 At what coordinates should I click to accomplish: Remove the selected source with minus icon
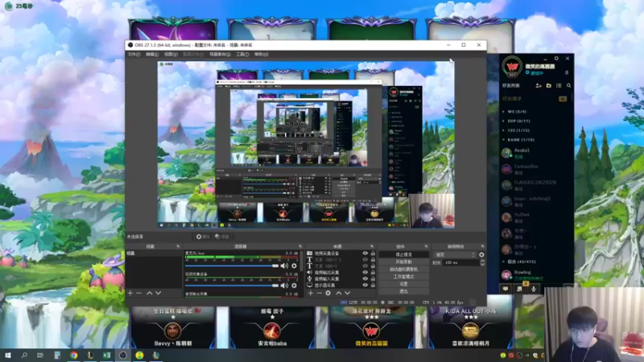tap(319, 293)
